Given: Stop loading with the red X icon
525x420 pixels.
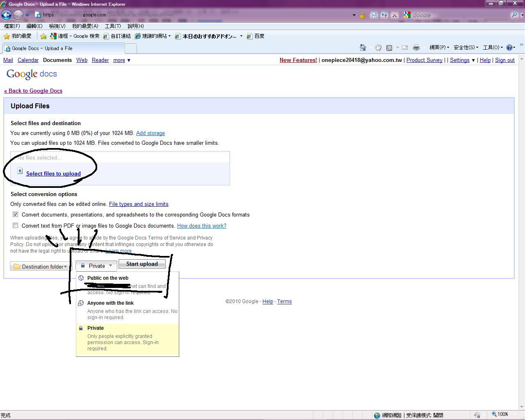Looking at the screenshot, I should click(395, 15).
